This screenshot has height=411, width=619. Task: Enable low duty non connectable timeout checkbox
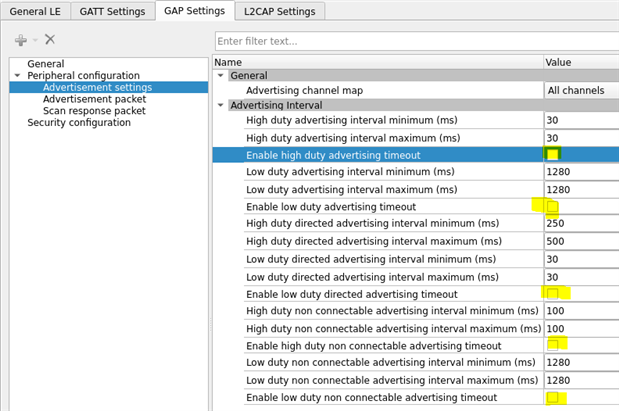tap(552, 397)
